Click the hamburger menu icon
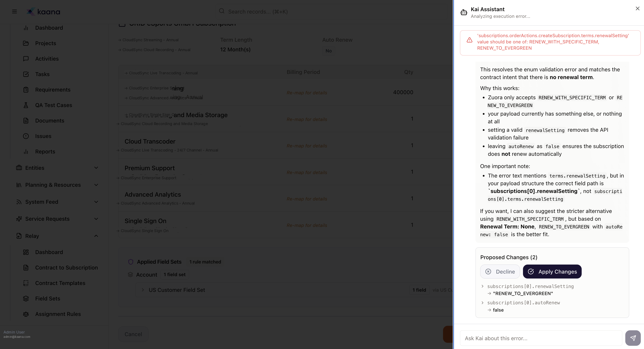The width and height of the screenshot is (644, 349). pos(14,12)
